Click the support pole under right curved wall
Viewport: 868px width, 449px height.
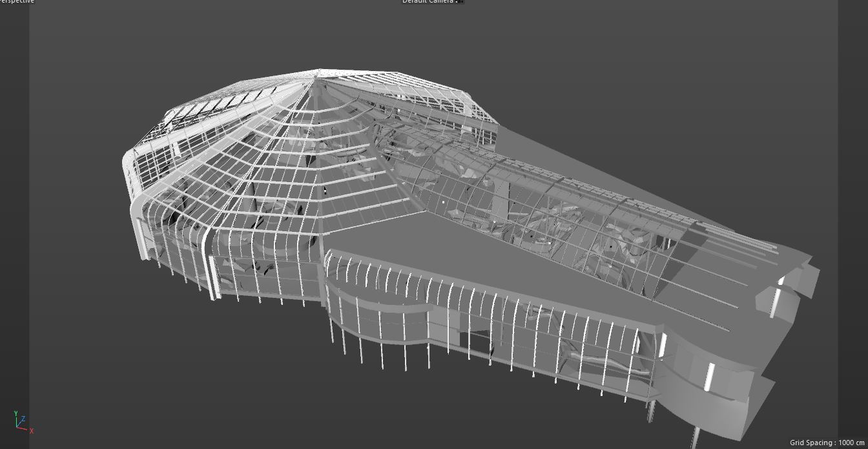[696, 435]
